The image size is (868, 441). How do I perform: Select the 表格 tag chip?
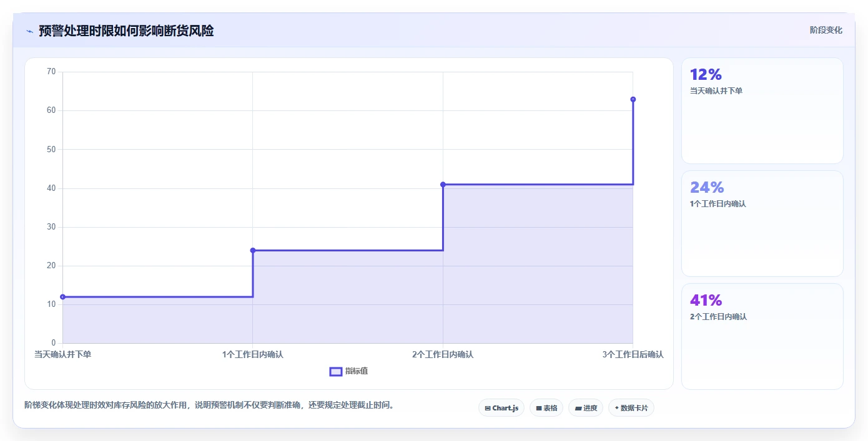pyautogui.click(x=546, y=408)
